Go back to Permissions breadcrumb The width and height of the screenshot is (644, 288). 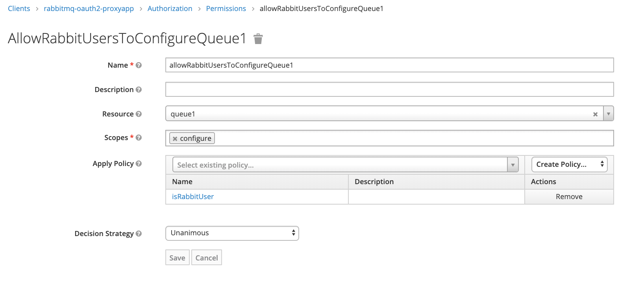click(x=226, y=9)
